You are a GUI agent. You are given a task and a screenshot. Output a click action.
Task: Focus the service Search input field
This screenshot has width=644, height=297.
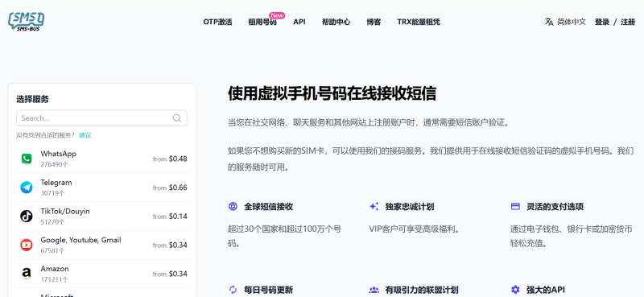pyautogui.click(x=102, y=118)
